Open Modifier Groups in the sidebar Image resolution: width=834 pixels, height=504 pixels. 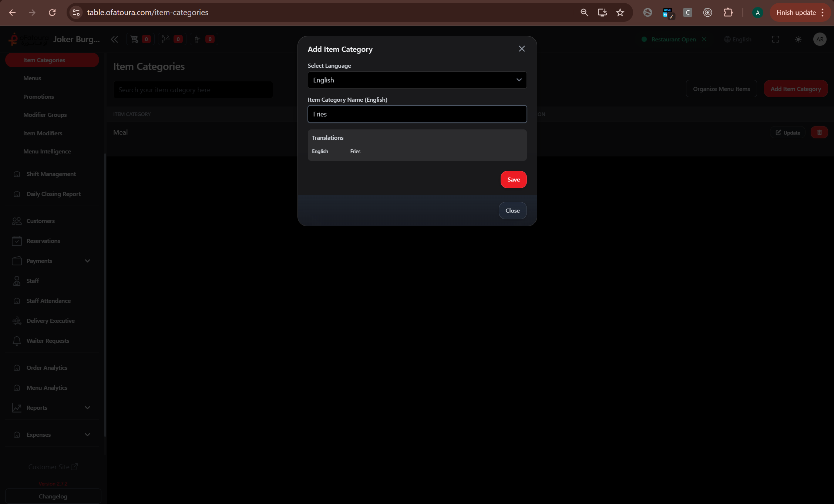pyautogui.click(x=45, y=115)
